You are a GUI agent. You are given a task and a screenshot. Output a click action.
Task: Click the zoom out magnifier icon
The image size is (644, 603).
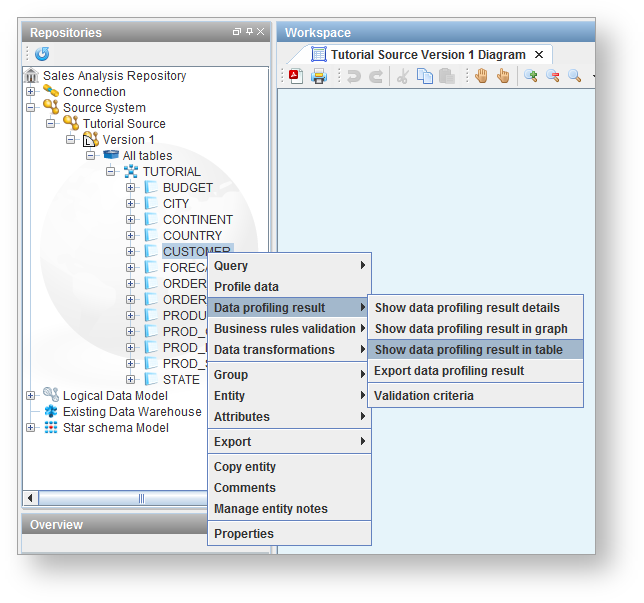[x=552, y=76]
